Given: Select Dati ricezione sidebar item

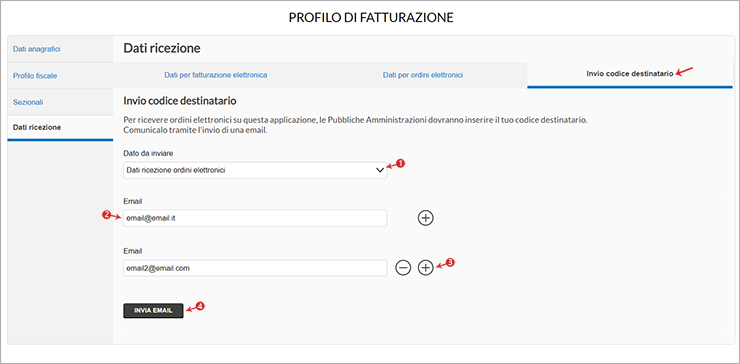Looking at the screenshot, I should pyautogui.click(x=60, y=127).
